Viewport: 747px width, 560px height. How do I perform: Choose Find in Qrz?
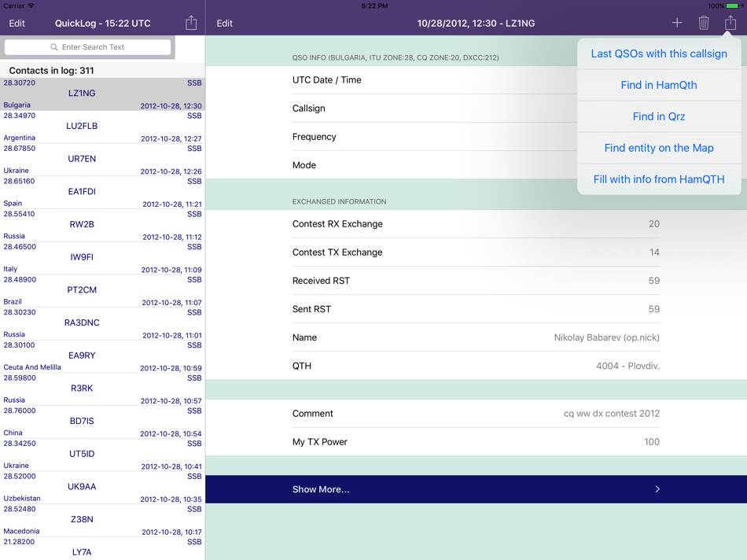point(659,116)
